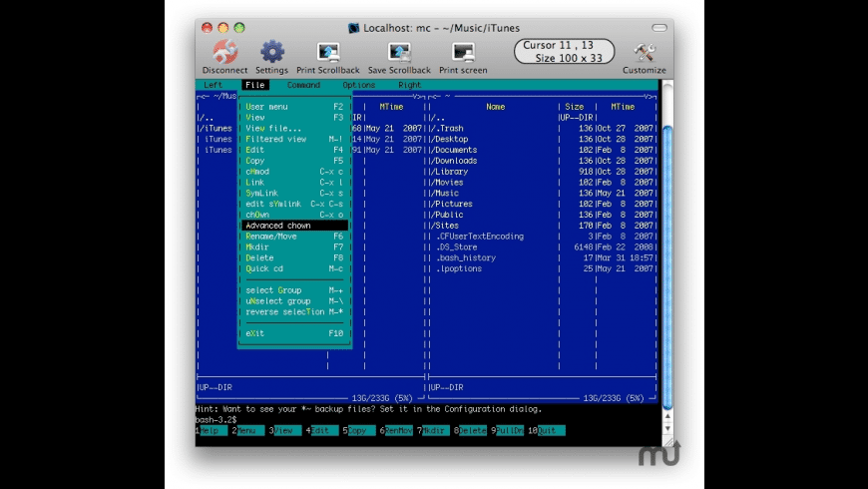
Task: Choose unselect group menu entry
Action: [294, 300]
